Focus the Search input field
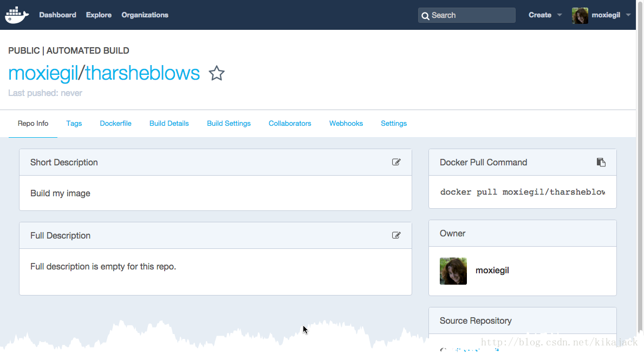 coord(466,15)
